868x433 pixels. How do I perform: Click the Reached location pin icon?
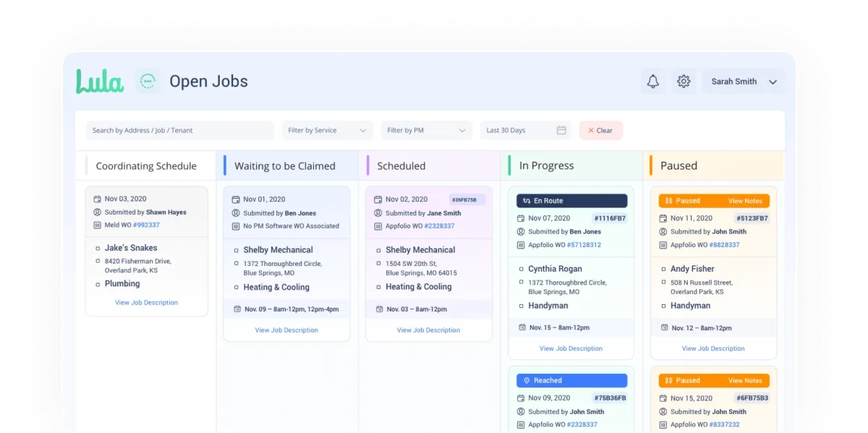(527, 380)
